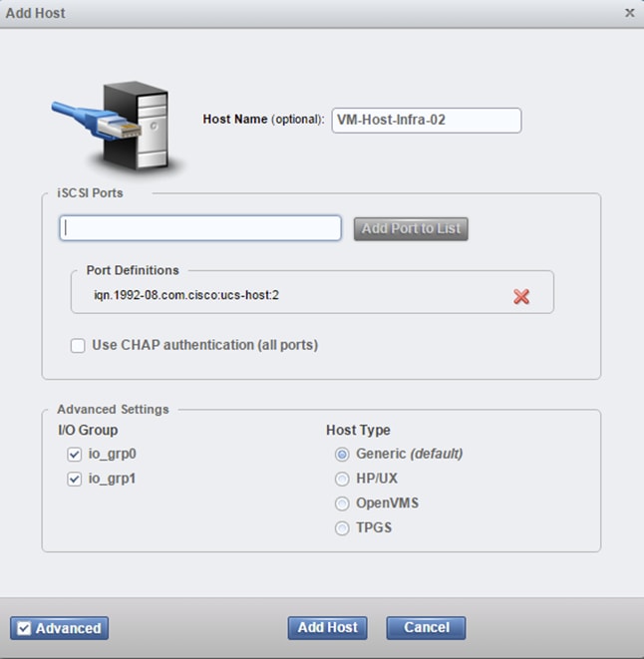This screenshot has height=659, width=644.
Task: Close the Add Host dialog
Action: [x=629, y=13]
